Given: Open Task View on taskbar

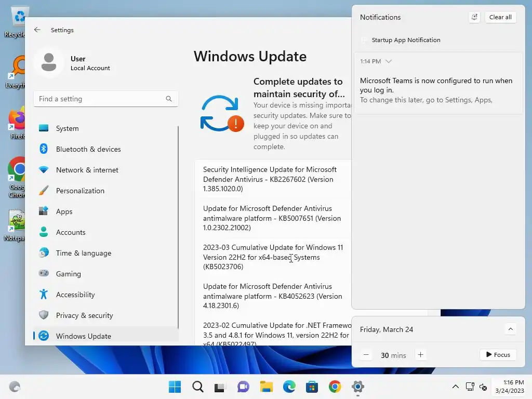Looking at the screenshot, I should [220, 387].
